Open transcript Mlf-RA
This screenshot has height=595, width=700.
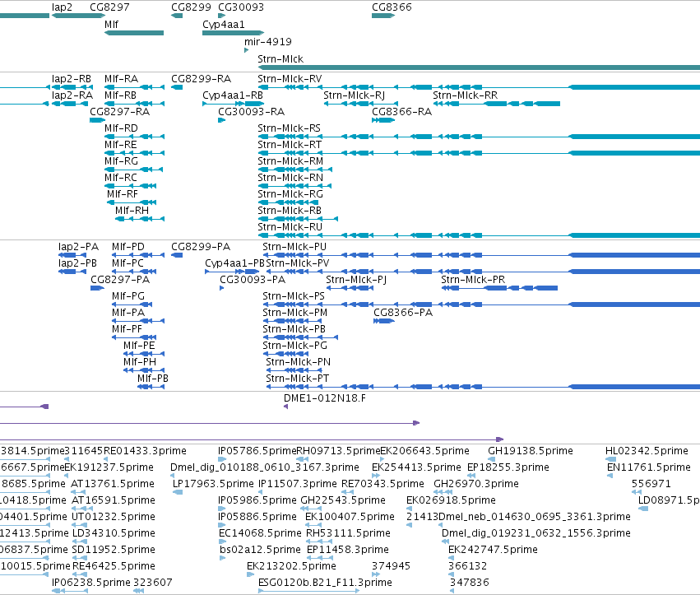[122, 79]
